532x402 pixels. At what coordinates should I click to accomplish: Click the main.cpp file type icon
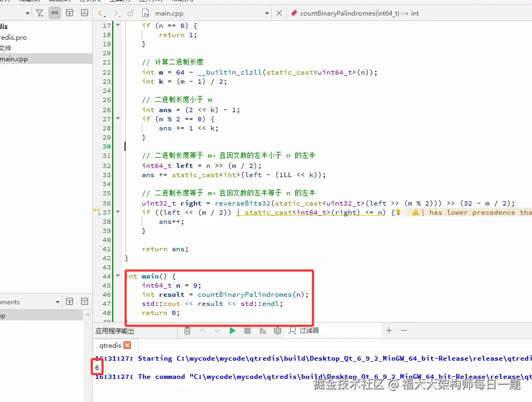click(146, 13)
